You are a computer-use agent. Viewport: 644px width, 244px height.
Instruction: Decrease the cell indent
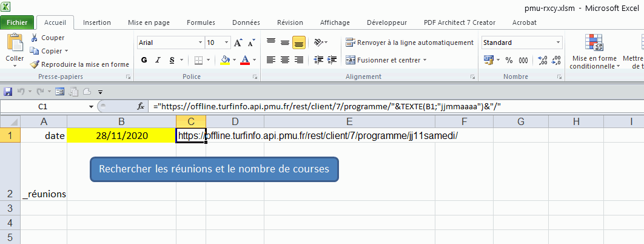[318, 60]
